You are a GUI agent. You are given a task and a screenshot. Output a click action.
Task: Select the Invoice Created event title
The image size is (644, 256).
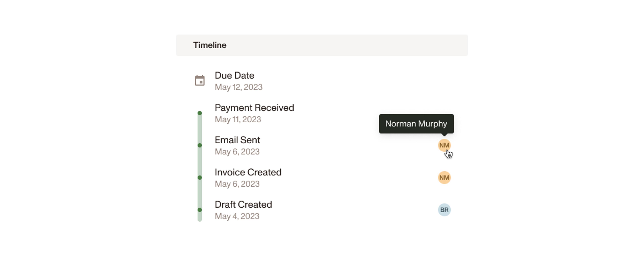tap(248, 172)
